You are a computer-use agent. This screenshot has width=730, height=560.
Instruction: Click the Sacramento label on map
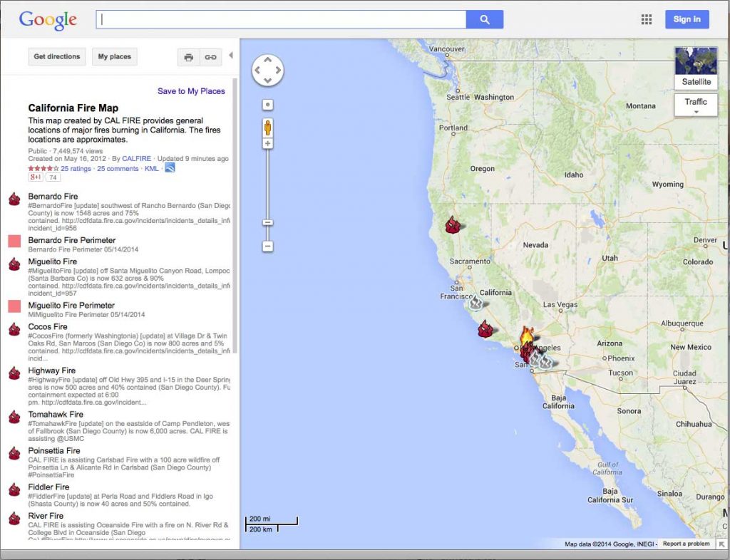pos(470,261)
